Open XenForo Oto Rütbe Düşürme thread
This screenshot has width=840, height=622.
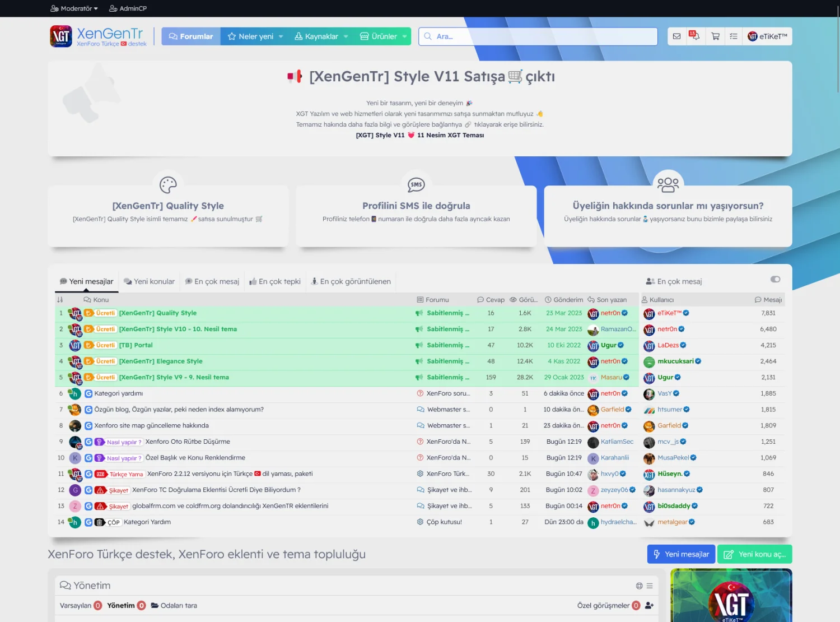[x=188, y=442]
